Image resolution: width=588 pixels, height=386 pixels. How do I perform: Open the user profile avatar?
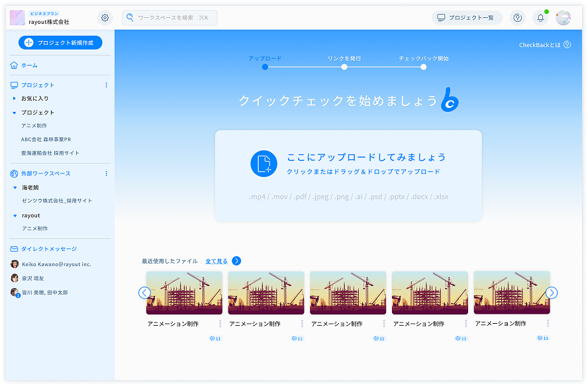point(563,18)
